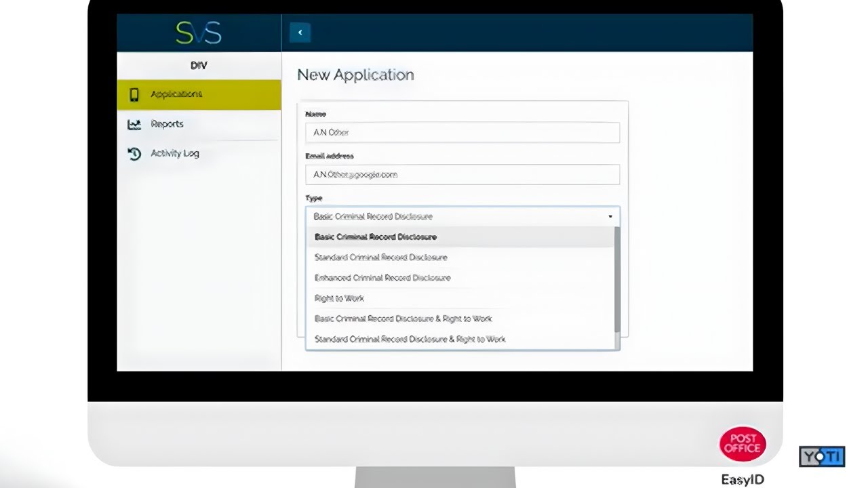Choose Standard Criminal Record Disclosure & Right to Work
Viewport: 868px width, 488px height.
[x=460, y=339]
